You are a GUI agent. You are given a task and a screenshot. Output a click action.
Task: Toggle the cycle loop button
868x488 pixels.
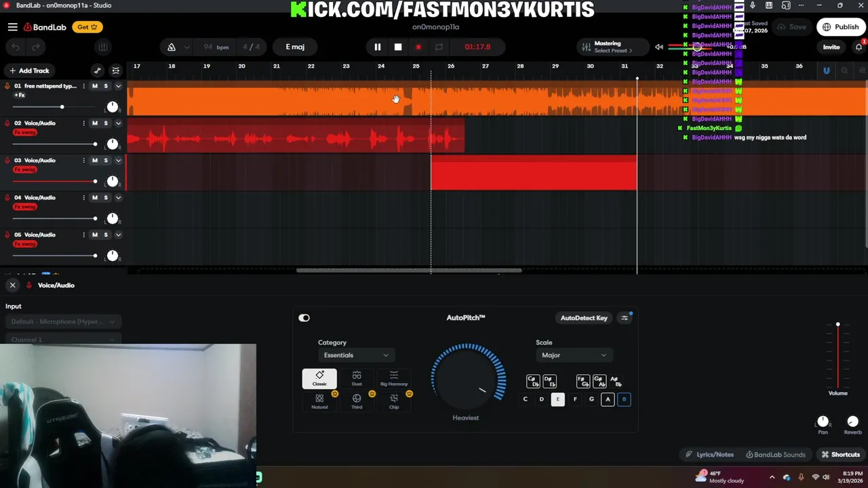439,47
